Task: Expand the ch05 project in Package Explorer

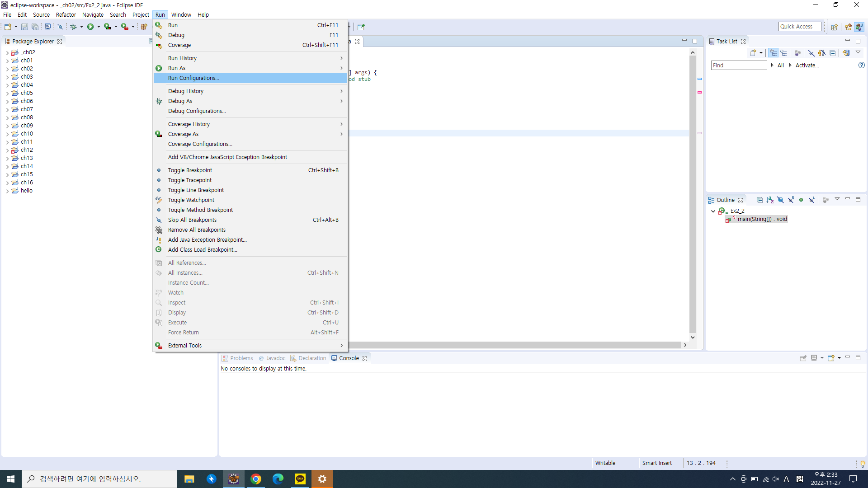Action: pos(7,93)
